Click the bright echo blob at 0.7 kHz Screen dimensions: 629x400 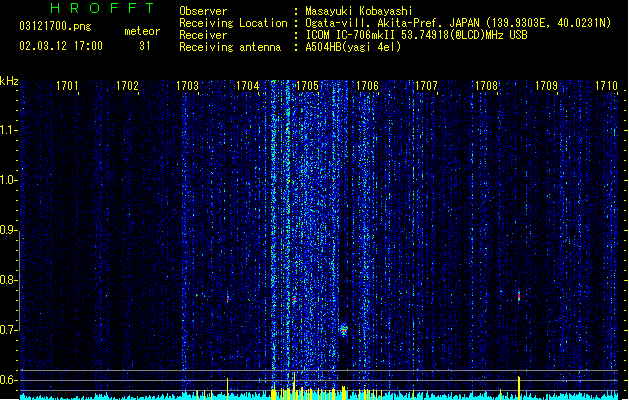344,329
